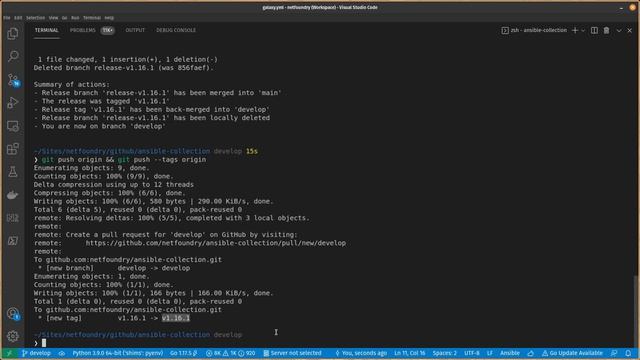This screenshot has height=360, width=640.
Task: Open the launch profile dropdown arrow
Action: pyautogui.click(x=583, y=30)
